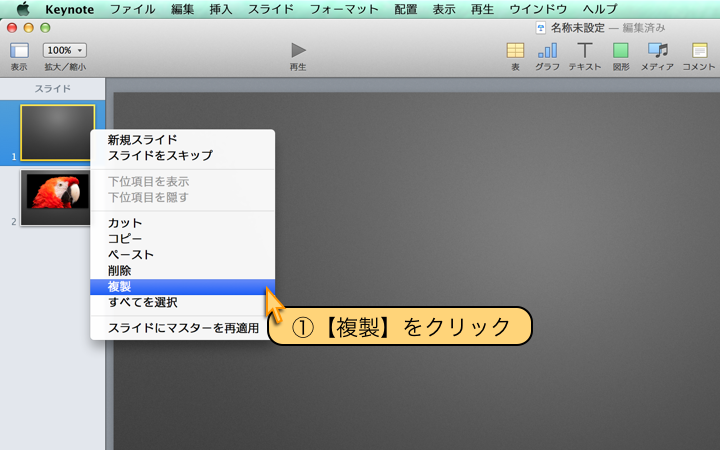Click the Table icon in toolbar

(515, 50)
